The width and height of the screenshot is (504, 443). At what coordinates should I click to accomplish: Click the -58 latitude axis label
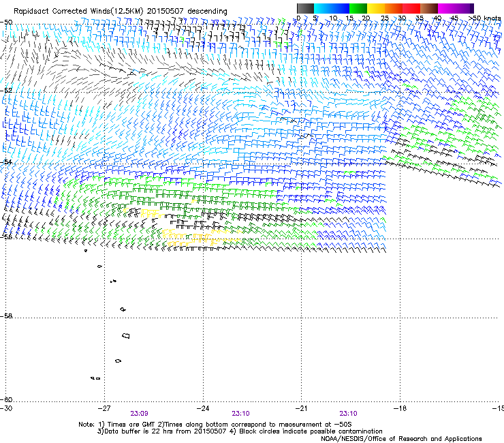[x=6, y=316]
